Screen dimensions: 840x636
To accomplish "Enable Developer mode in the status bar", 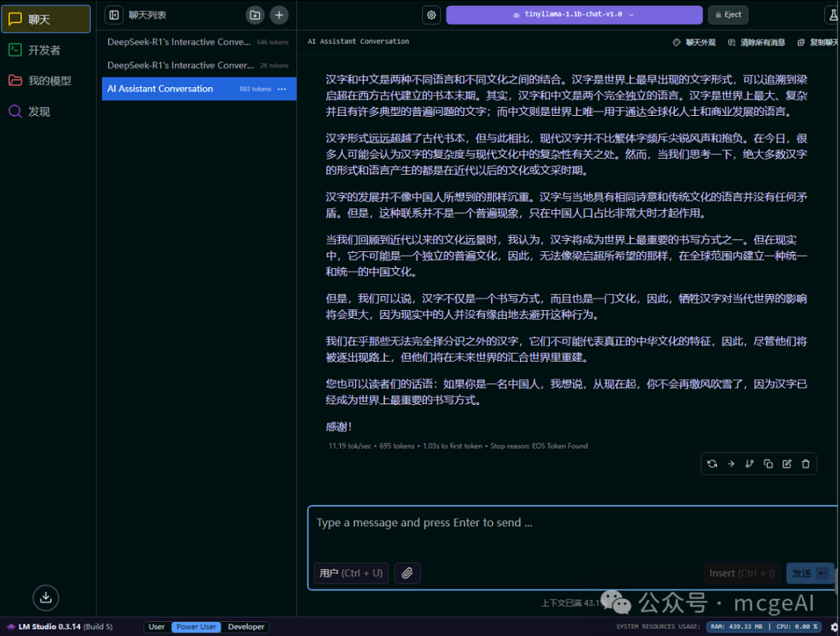I will 246,627.
